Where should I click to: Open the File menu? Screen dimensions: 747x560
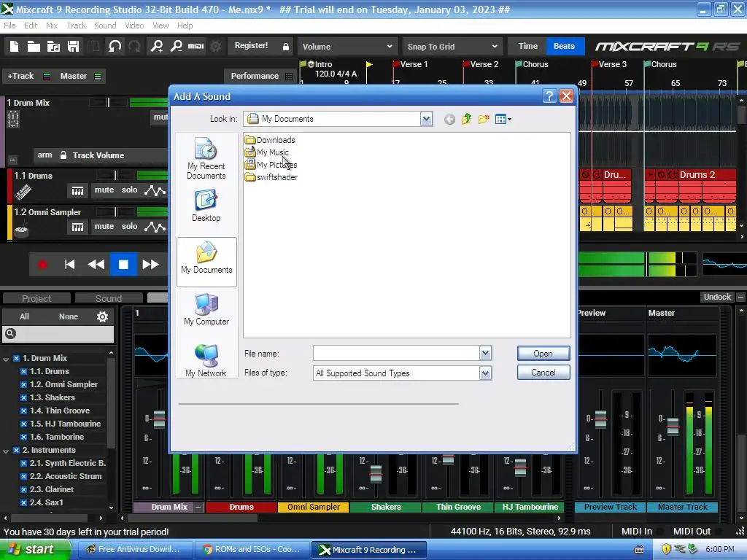coord(9,26)
